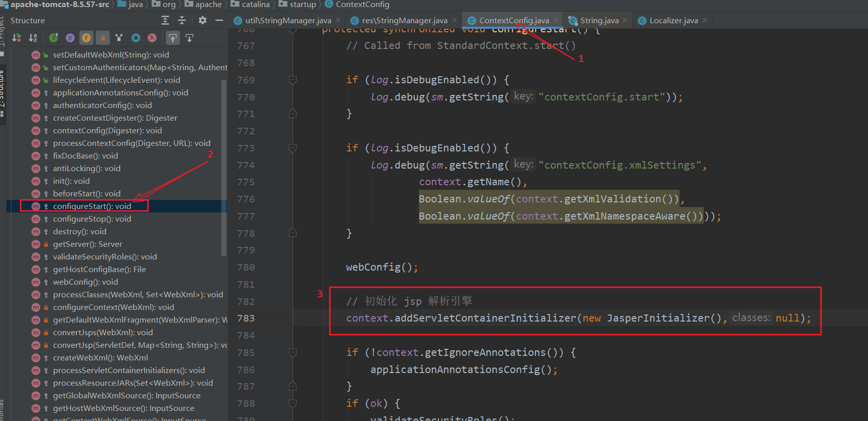Select setDefaultWebXml(String) method in Structure
This screenshot has height=421, width=868.
111,55
